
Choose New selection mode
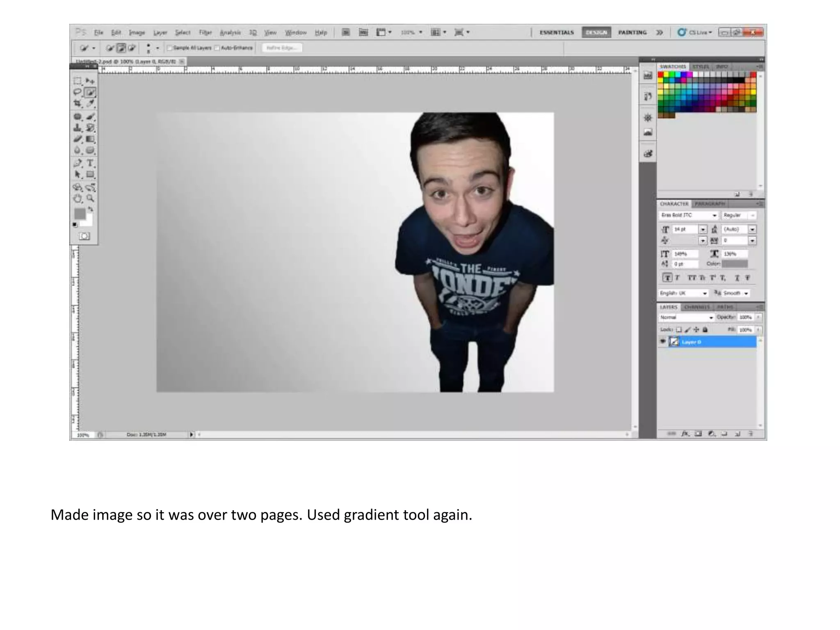point(110,48)
